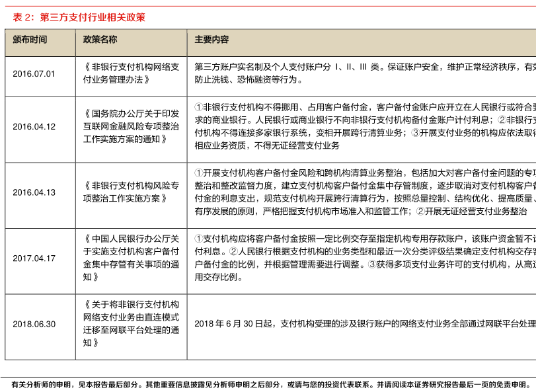Click the table title '表 2：第三方支付行业相关政策'
Screen dimensions: 536x392
79,17
